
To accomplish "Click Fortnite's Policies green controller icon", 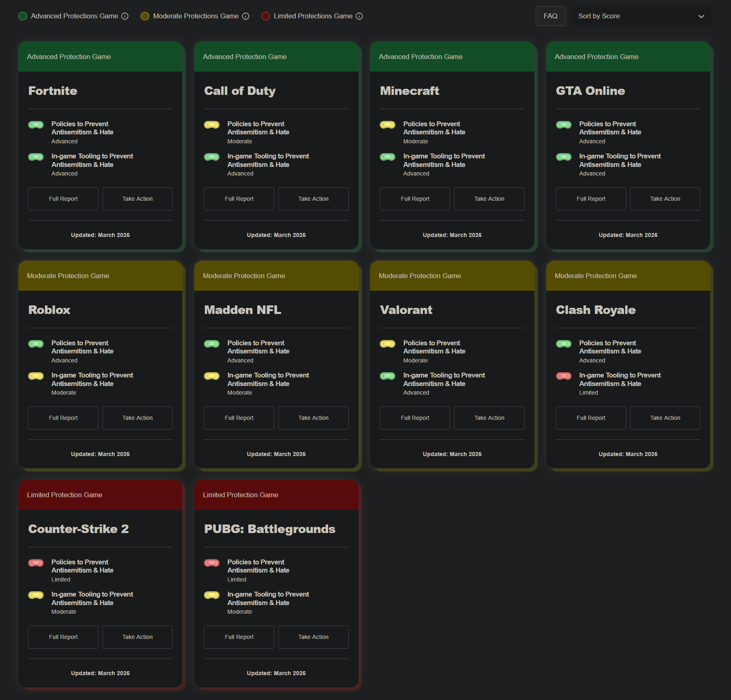I will (36, 125).
